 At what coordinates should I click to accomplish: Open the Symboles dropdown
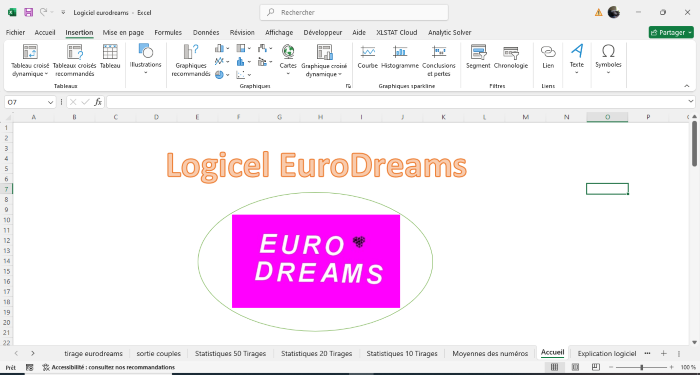point(608,60)
